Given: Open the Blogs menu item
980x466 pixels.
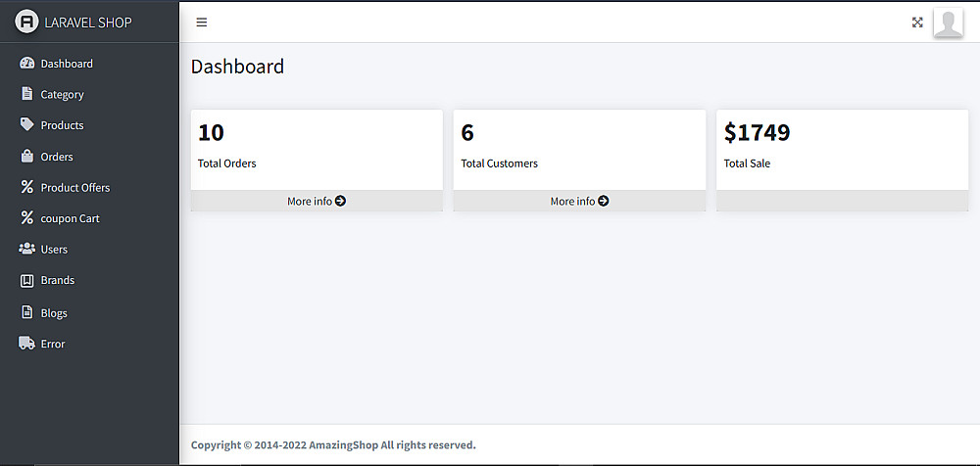Looking at the screenshot, I should (54, 313).
